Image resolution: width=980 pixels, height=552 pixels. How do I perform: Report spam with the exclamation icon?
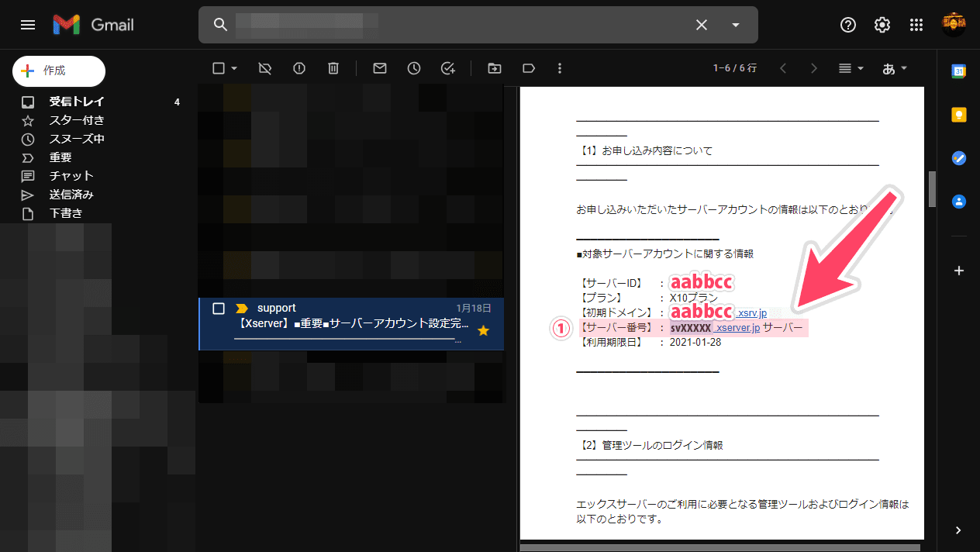299,68
